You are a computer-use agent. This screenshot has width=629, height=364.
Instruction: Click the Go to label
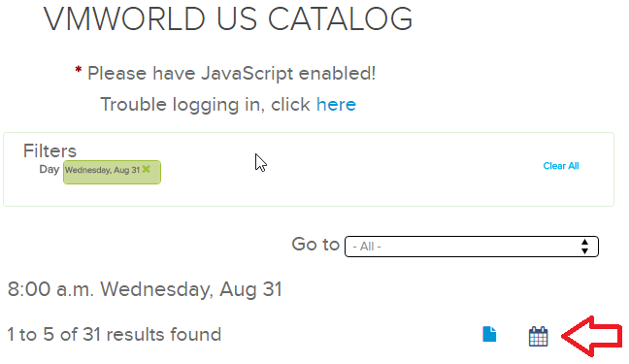tap(315, 244)
